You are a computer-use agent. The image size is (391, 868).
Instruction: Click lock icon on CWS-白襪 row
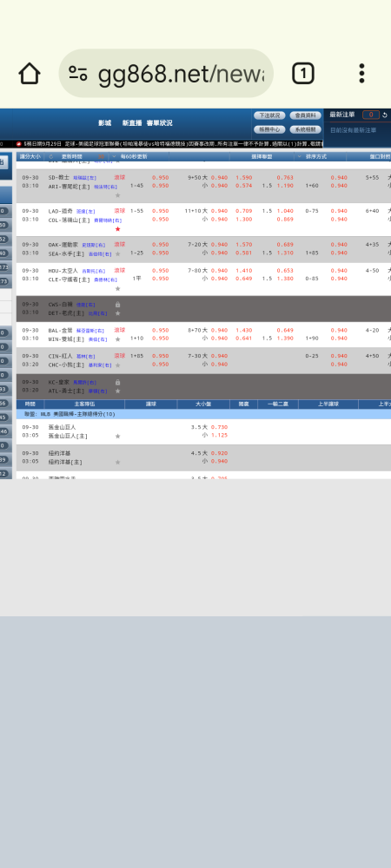point(117,305)
